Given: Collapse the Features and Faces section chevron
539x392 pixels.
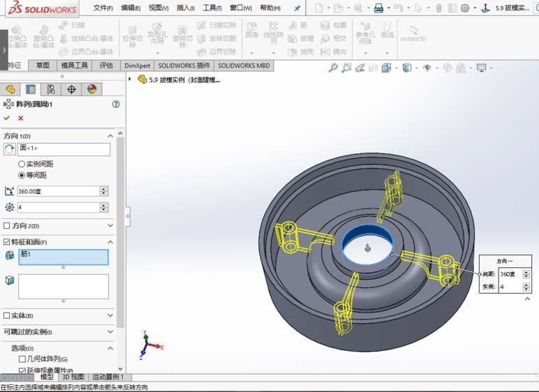Looking at the screenshot, I should (x=110, y=242).
